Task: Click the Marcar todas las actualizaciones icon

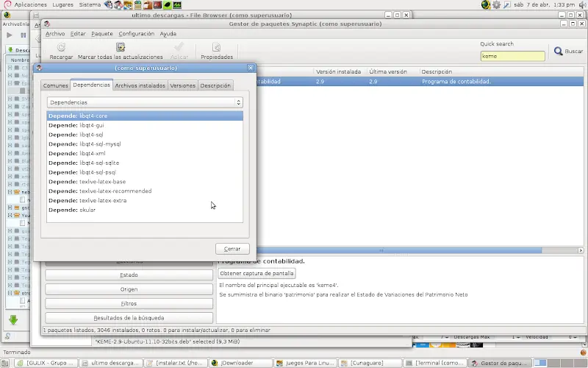Action: [121, 47]
